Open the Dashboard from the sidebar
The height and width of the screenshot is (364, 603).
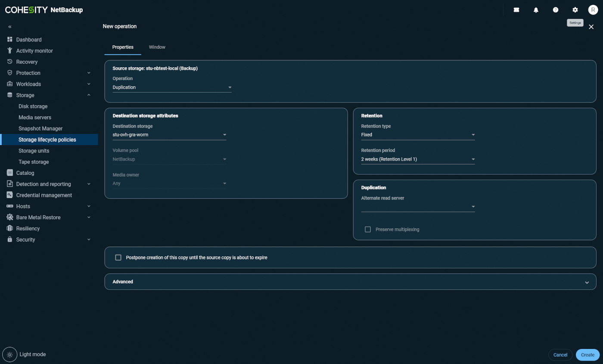[29, 39]
